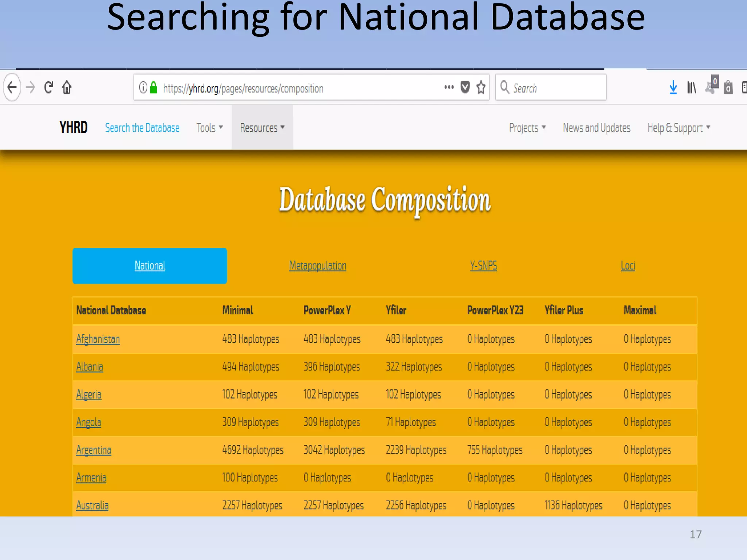
Task: Click the site information icon in the address bar
Action: 143,87
